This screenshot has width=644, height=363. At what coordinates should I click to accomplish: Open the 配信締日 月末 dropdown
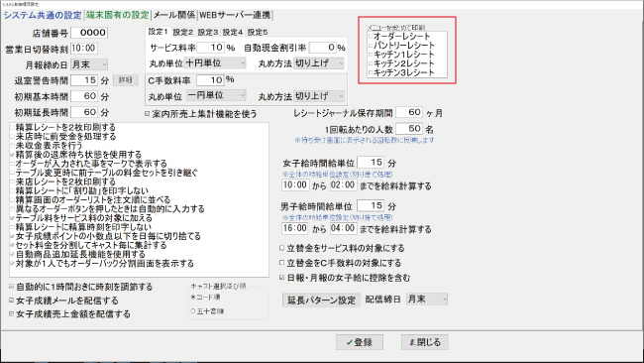[427, 300]
